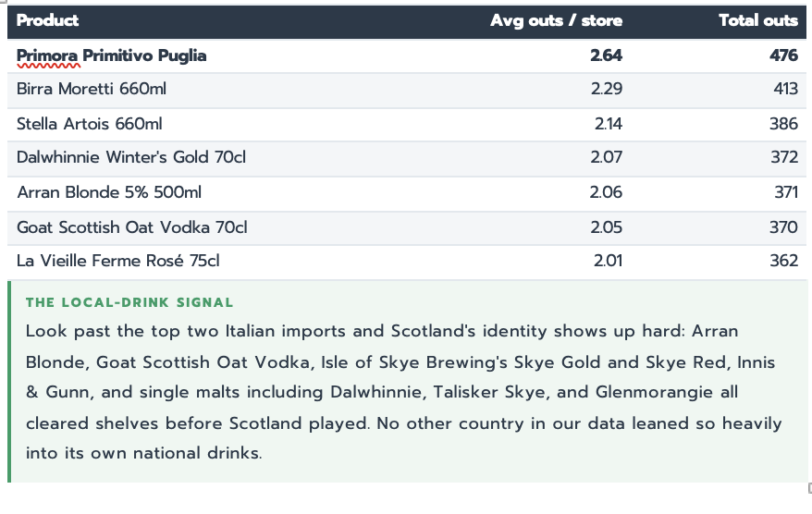Screen dimensions: 812x514
Task: Select the 2.14 average value cell
Action: [608, 124]
